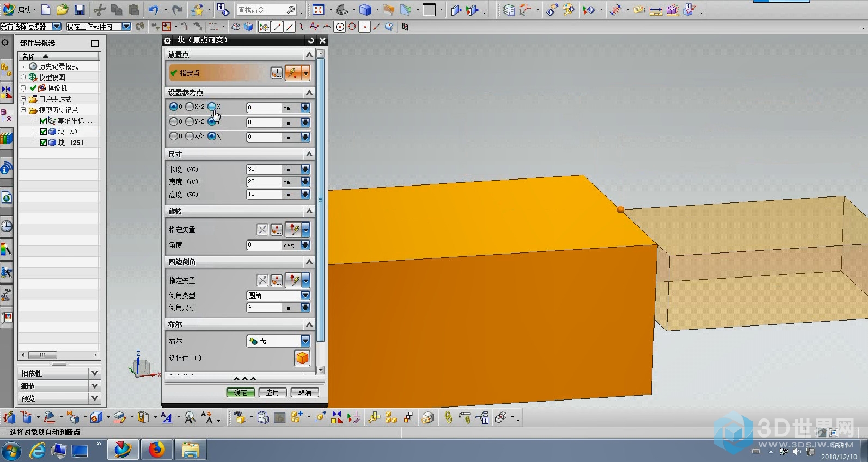Screen dimensions: 868x462
Task: Open the point dialog icon beside 指定点
Action: click(x=277, y=72)
